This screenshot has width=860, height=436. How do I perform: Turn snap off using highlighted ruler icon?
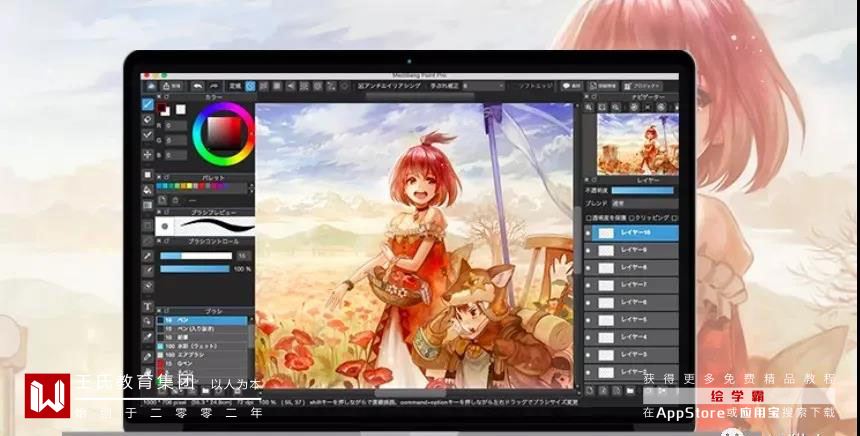click(x=250, y=86)
